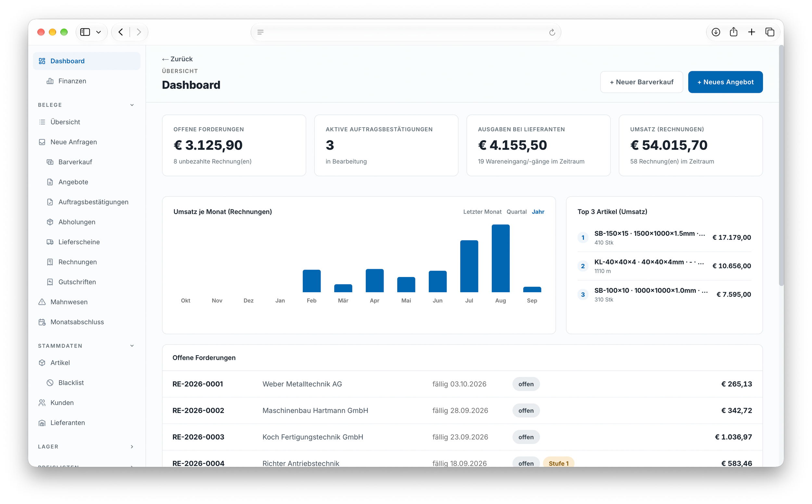Click the Kunden people icon

pyautogui.click(x=42, y=403)
